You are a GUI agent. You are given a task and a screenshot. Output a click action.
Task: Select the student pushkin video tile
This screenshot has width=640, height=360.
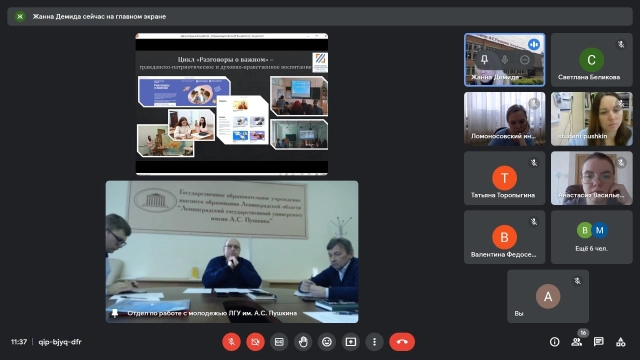(591, 119)
